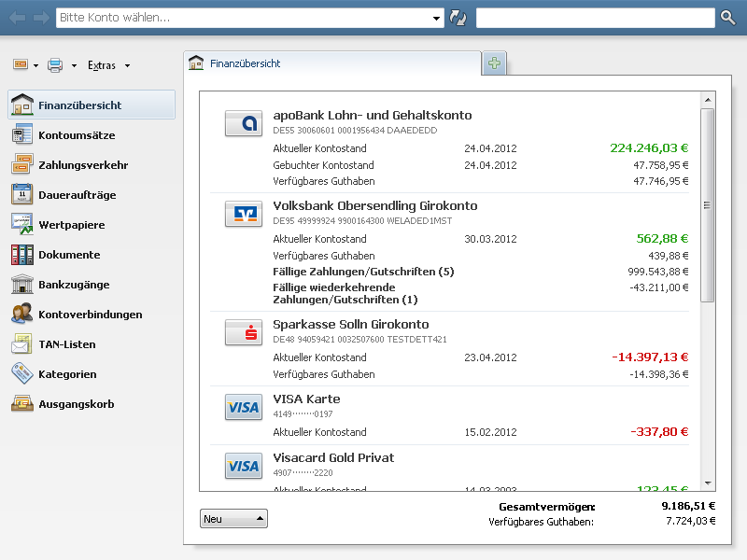Screen dimensions: 747x560
Task: Switch to the Finanzübersicht tab
Action: pyautogui.click(x=241, y=64)
